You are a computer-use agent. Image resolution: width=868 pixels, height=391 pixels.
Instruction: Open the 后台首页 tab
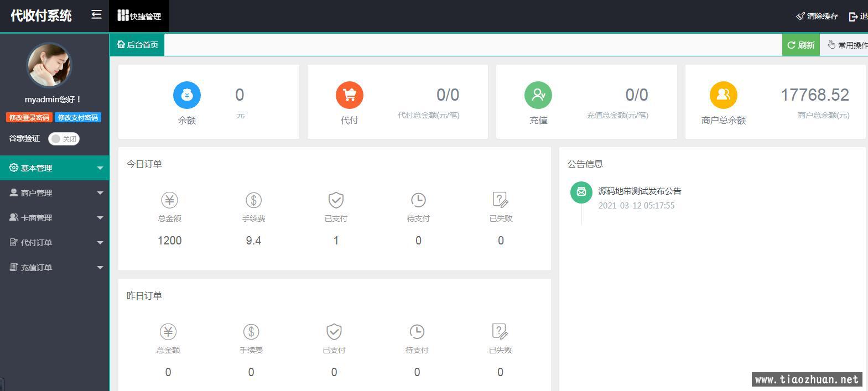(137, 45)
